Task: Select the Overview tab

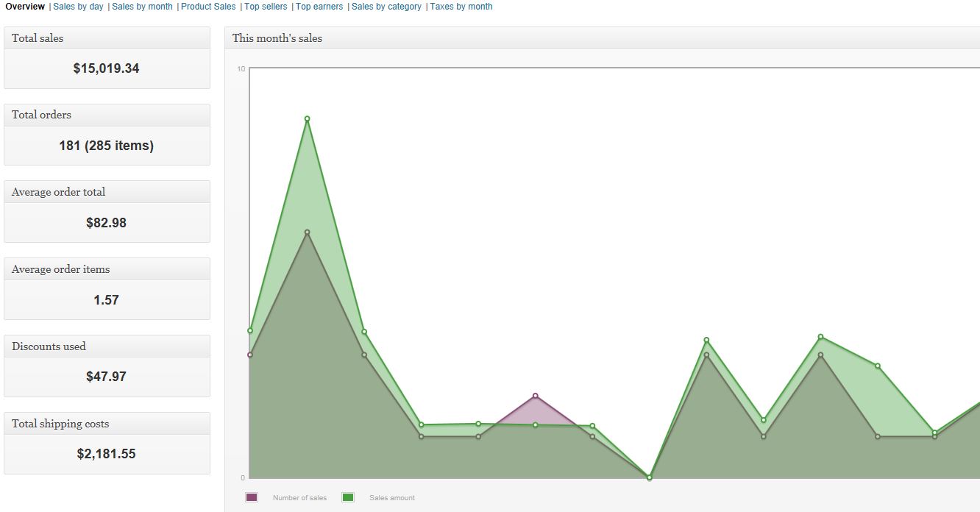Action: 25,7
